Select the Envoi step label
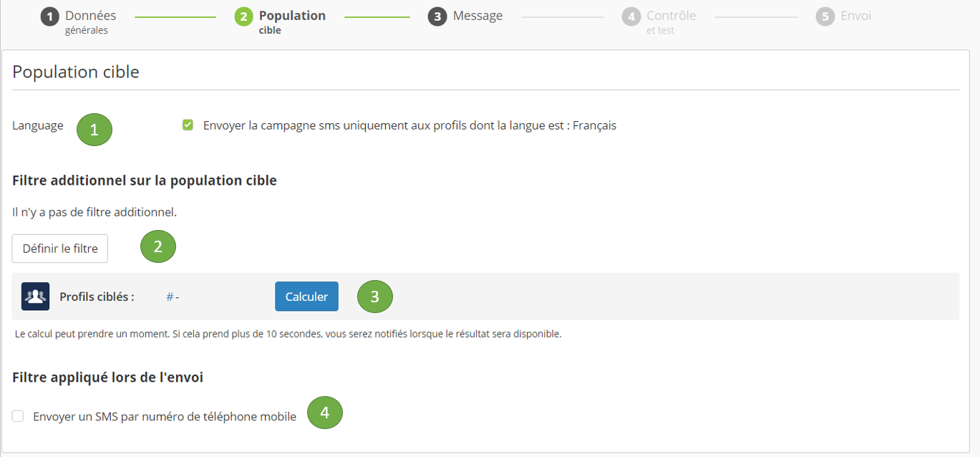The width and height of the screenshot is (980, 457). pos(855,16)
